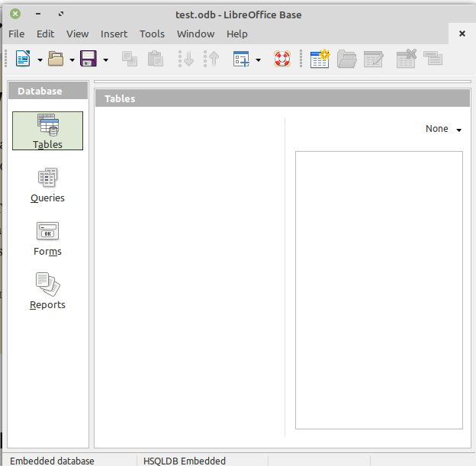
Task: Select Tables in the Database pane
Action: 48,130
